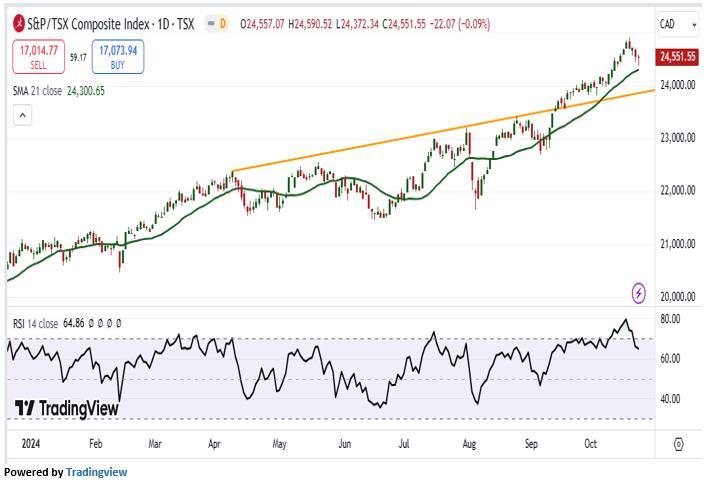Click the current price label 24,551.55
Screen dimensions: 712x493
click(677, 58)
